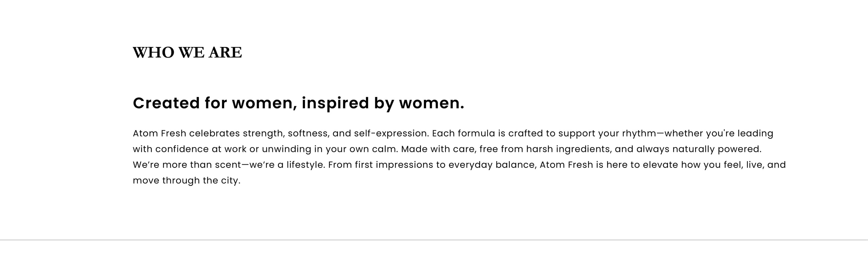Image resolution: width=868 pixels, height=255 pixels.
Task: Click the text rhythm—whether you're leading
Action: click(x=698, y=134)
